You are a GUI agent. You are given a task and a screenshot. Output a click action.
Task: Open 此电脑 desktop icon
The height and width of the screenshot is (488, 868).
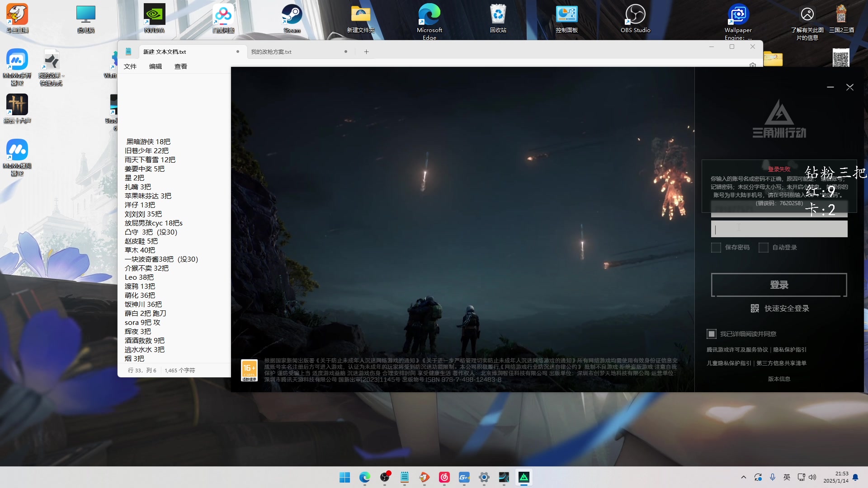(x=86, y=18)
